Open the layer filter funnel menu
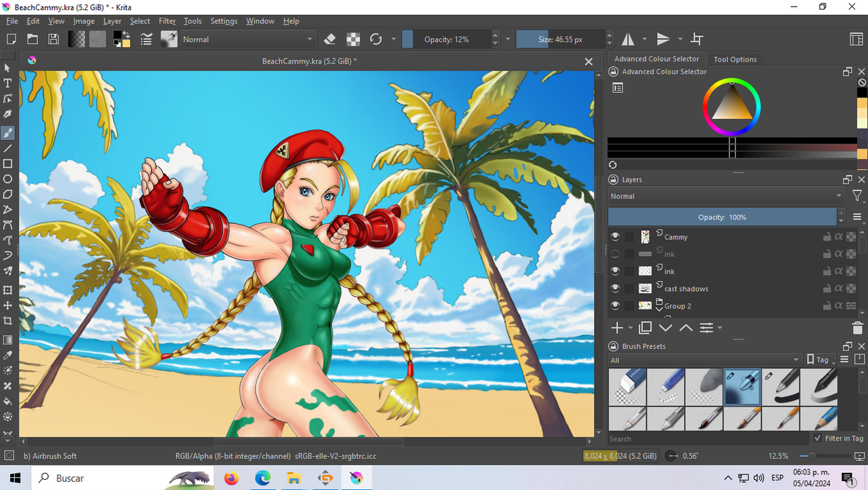This screenshot has width=868, height=490. click(x=857, y=196)
